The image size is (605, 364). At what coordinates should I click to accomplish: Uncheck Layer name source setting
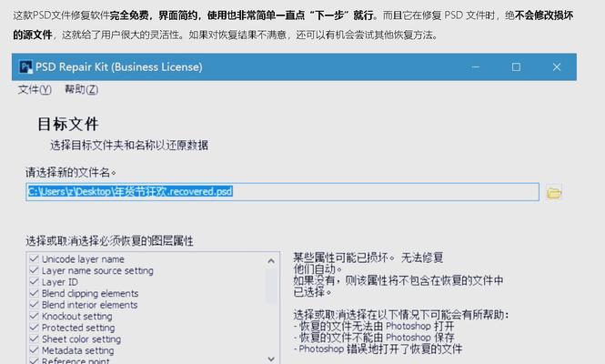34,270
